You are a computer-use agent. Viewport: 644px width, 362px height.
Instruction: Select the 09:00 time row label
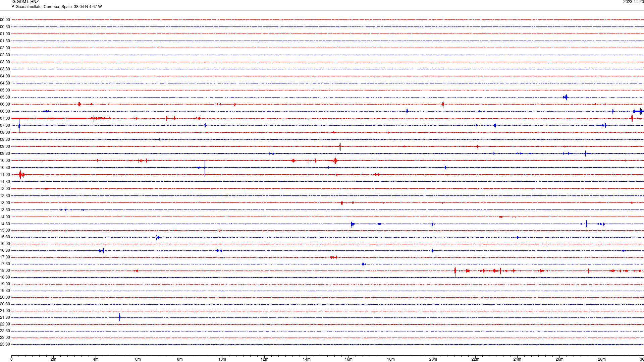point(5,146)
